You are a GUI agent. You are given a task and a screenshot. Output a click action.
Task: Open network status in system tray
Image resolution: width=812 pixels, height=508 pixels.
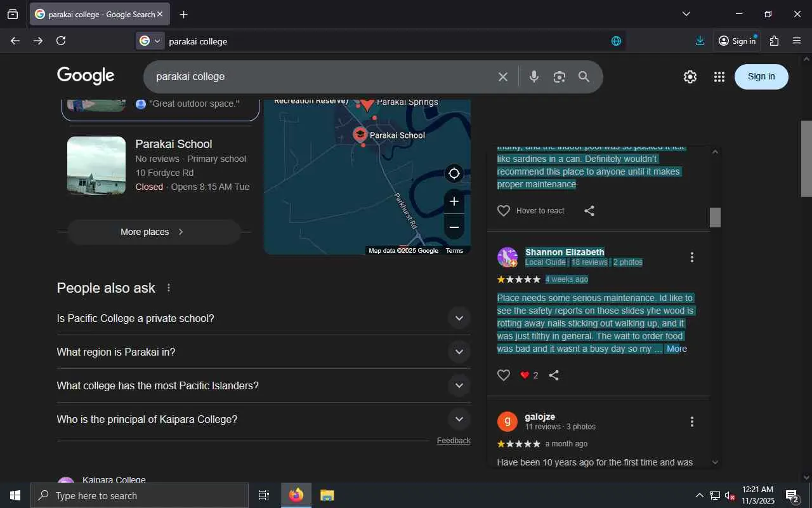[x=714, y=495]
